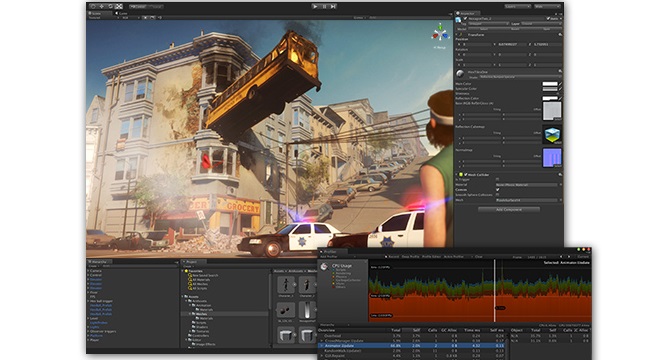Click the material preview sphere icon
Image resolution: width=650 pixels, height=360 pixels.
460,74
